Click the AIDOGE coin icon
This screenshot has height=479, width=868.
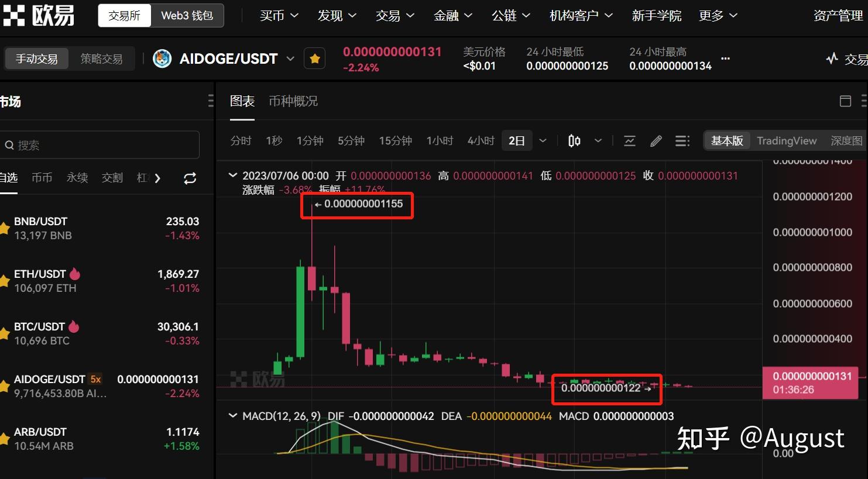[162, 58]
